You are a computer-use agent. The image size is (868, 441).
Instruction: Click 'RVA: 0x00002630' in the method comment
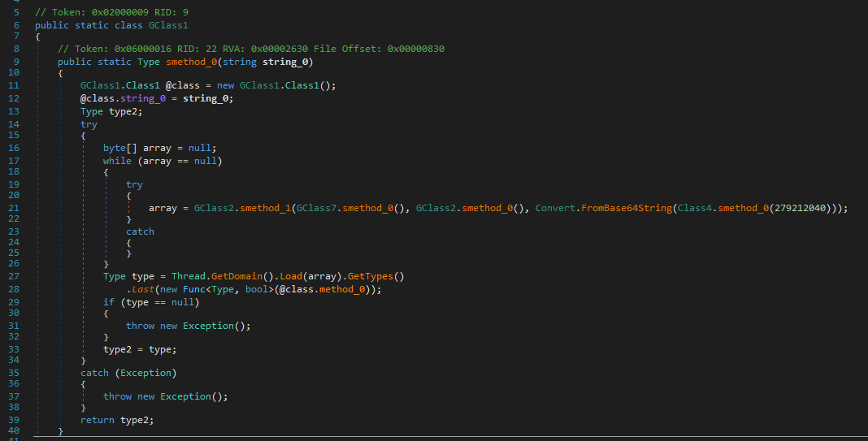click(x=265, y=49)
